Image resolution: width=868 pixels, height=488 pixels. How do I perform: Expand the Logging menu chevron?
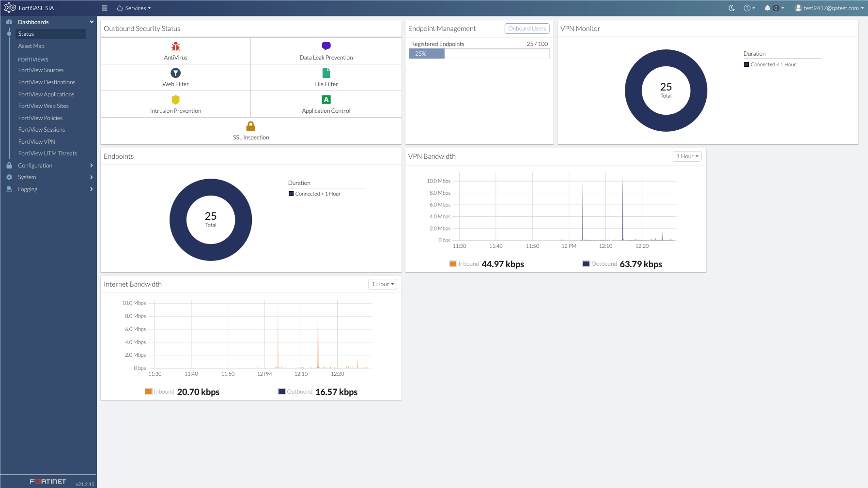point(92,189)
